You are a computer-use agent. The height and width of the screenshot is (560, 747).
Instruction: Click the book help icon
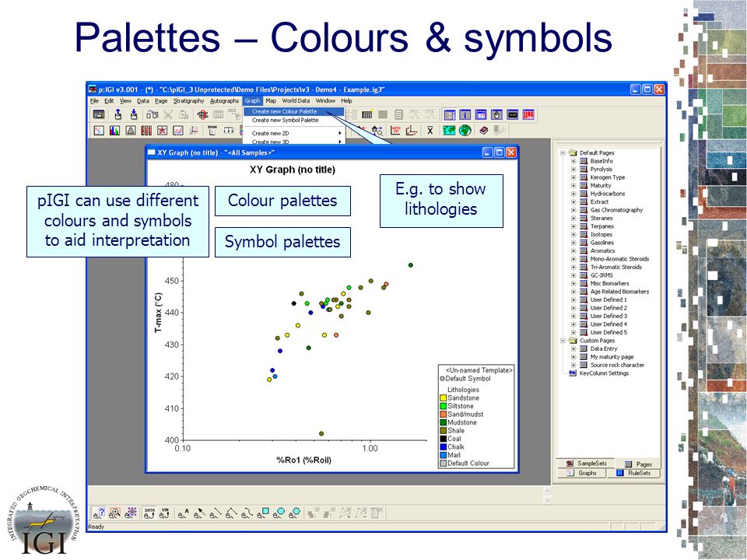coord(483,131)
